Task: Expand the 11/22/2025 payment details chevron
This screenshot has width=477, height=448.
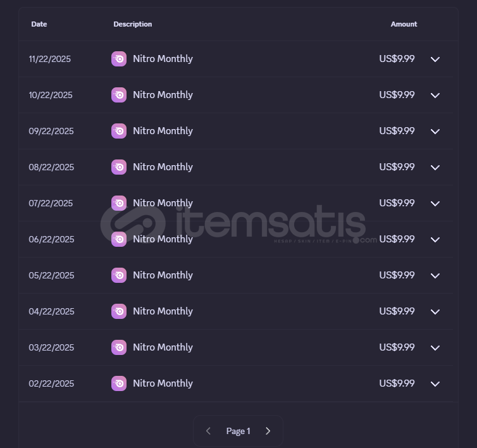Action: click(x=435, y=59)
